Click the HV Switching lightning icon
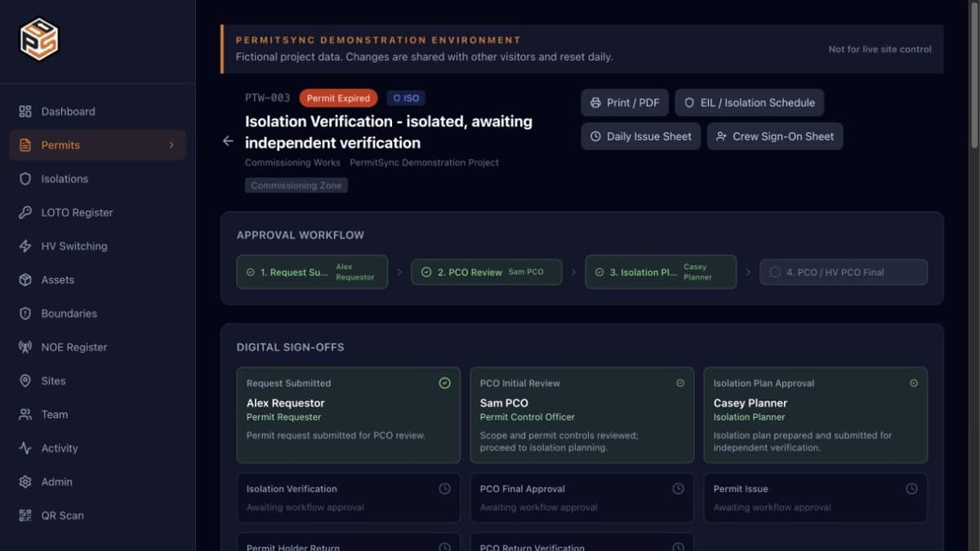 (25, 246)
